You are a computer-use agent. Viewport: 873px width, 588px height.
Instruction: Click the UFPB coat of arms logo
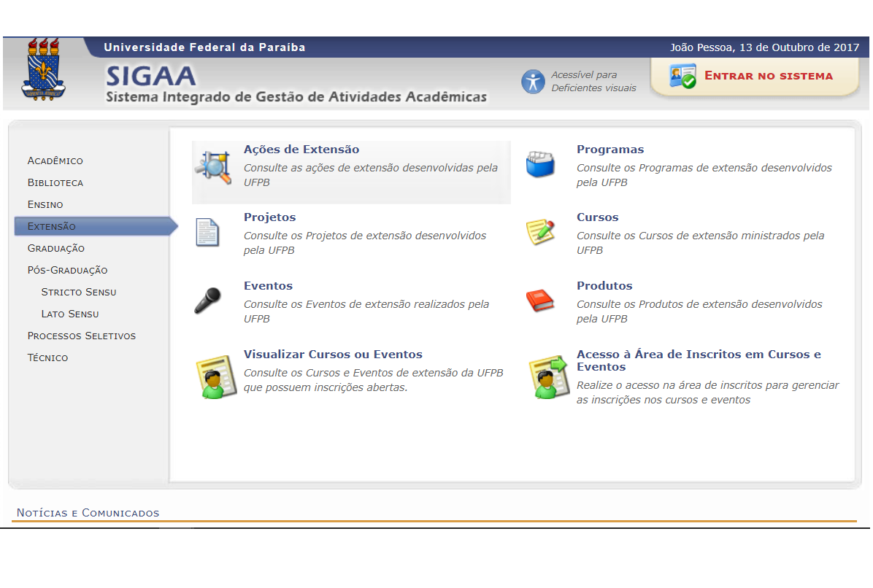click(43, 73)
